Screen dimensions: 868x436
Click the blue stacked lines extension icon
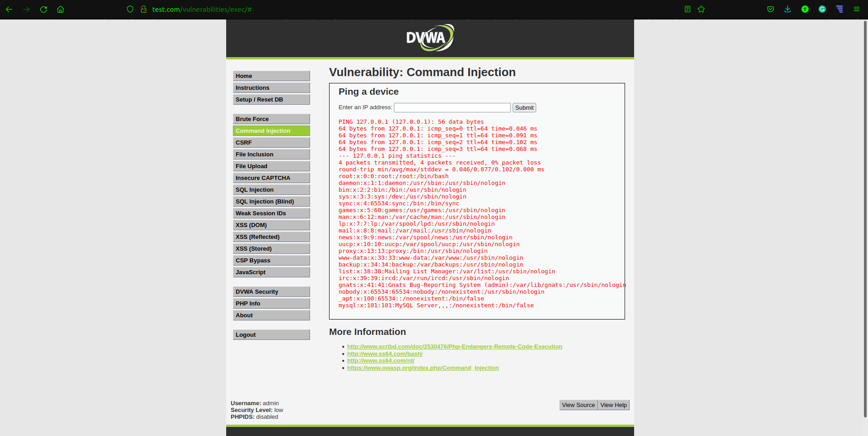[x=839, y=9]
